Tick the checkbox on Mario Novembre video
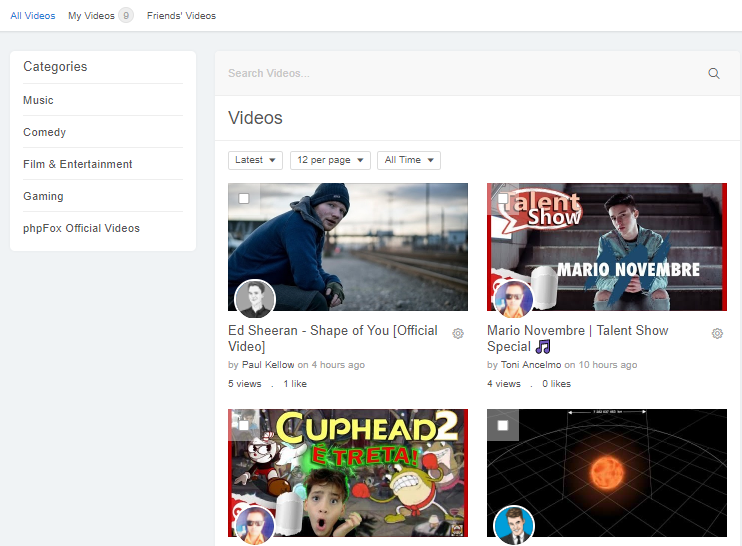The width and height of the screenshot is (742, 546). [x=503, y=198]
